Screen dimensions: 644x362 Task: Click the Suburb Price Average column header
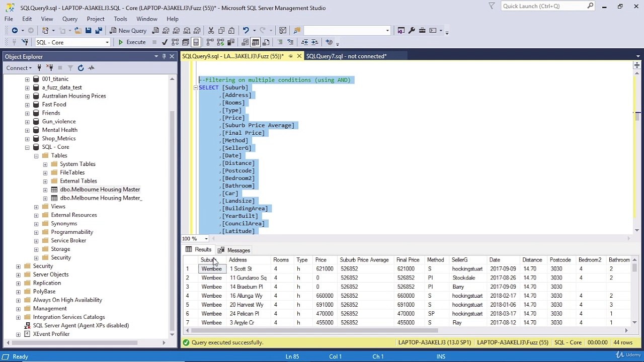pyautogui.click(x=364, y=260)
